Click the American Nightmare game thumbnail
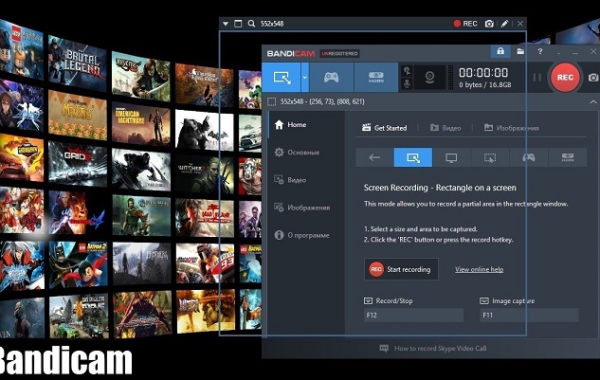Screen dimensions: 600x380 pyautogui.click(x=141, y=124)
